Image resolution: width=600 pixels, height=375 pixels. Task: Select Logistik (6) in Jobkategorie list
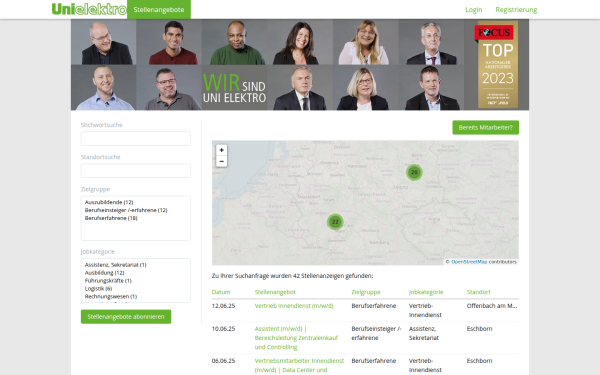click(x=98, y=289)
